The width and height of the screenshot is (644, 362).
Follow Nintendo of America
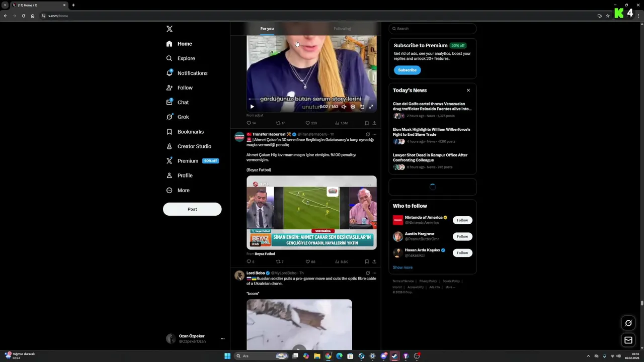pos(462,220)
